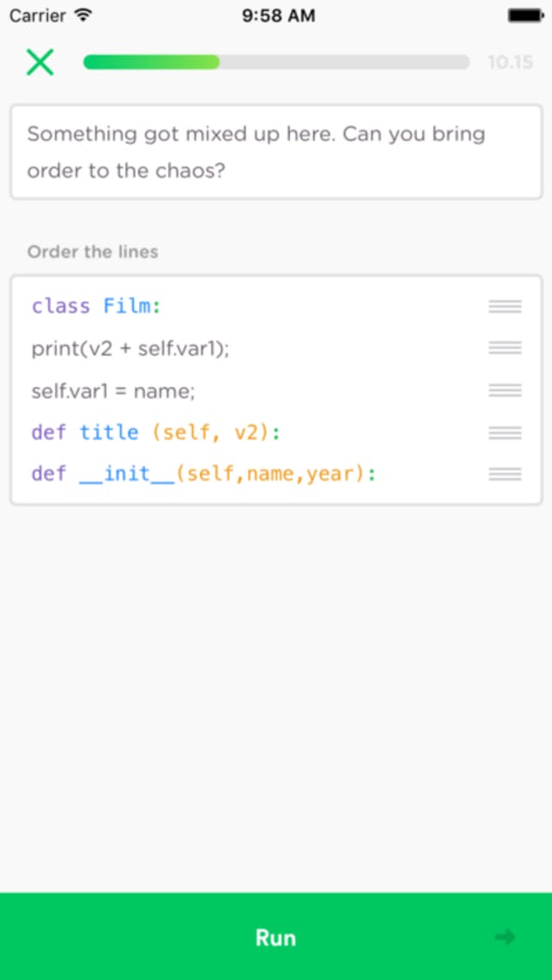Tap the Wi-Fi icon in the status bar
The width and height of the screenshot is (552, 980).
coord(83,16)
